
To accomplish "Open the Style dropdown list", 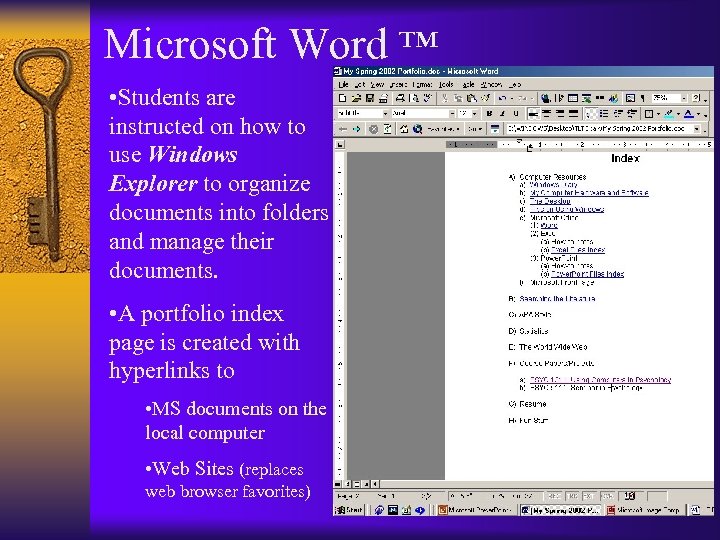I will pos(386,114).
